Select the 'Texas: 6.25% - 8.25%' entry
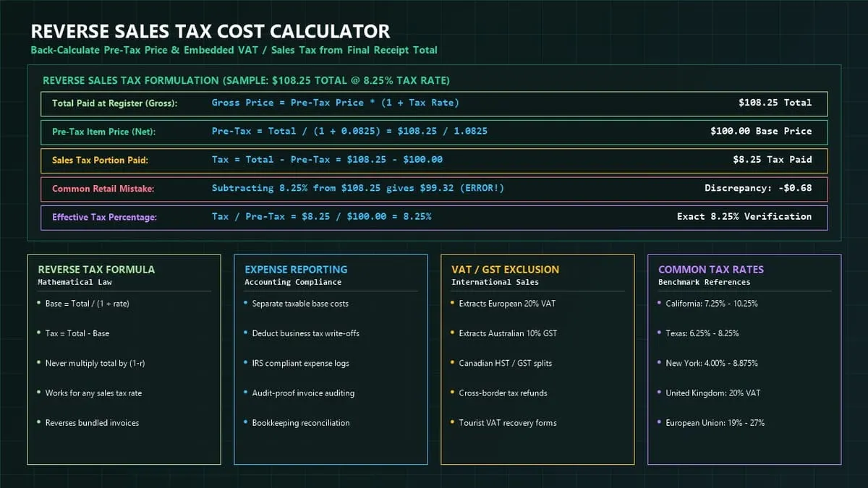The height and width of the screenshot is (488, 868). (702, 333)
